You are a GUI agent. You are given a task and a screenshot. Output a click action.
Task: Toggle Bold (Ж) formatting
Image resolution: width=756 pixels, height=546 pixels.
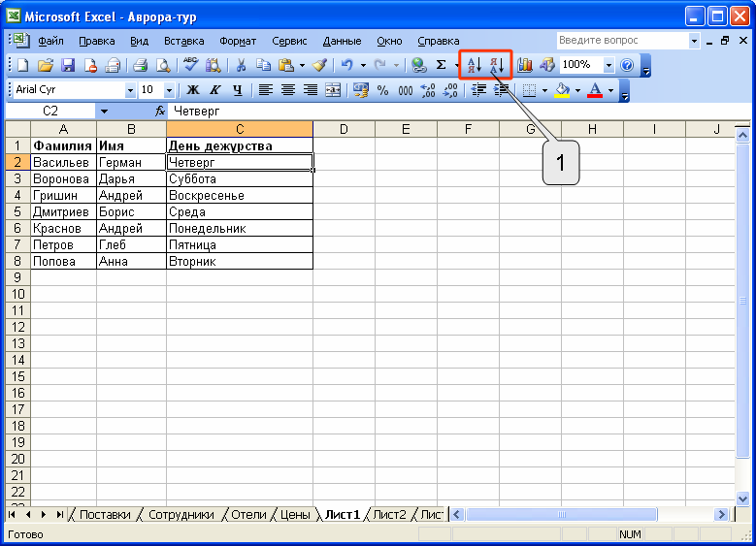(x=193, y=90)
